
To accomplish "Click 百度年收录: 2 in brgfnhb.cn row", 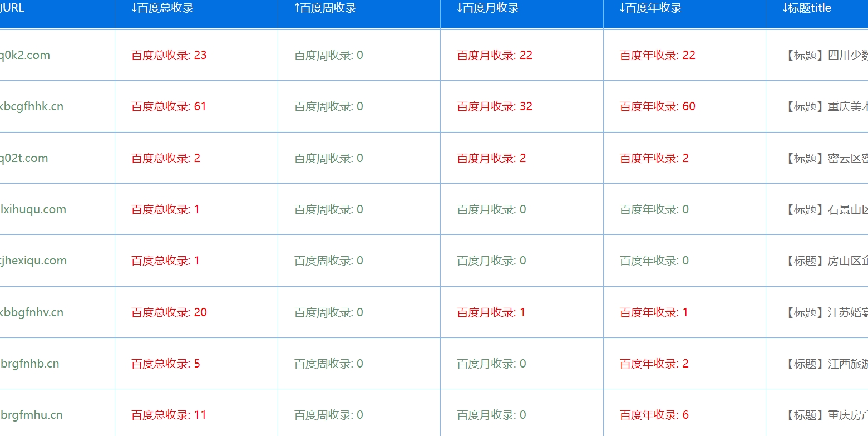I will [x=654, y=364].
